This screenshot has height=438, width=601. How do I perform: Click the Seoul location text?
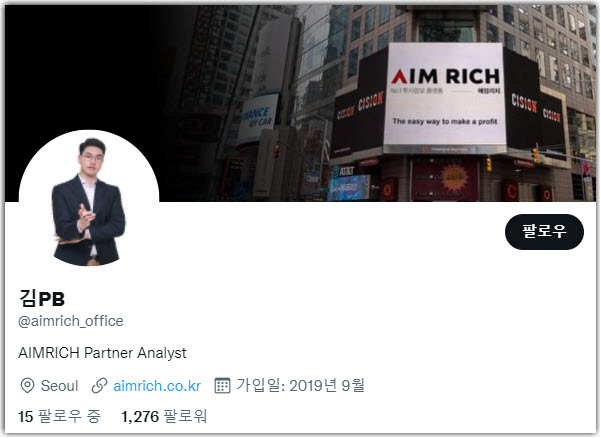59,386
